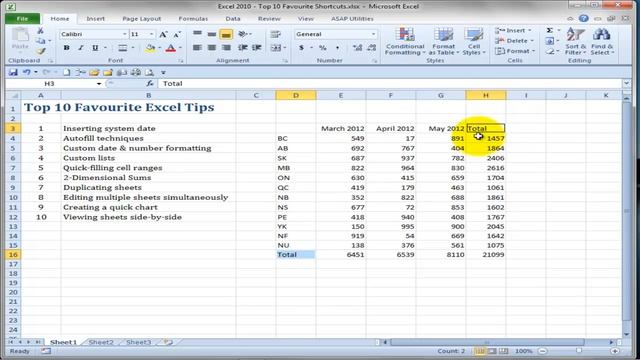Click the Cut scissors icon

point(40,31)
